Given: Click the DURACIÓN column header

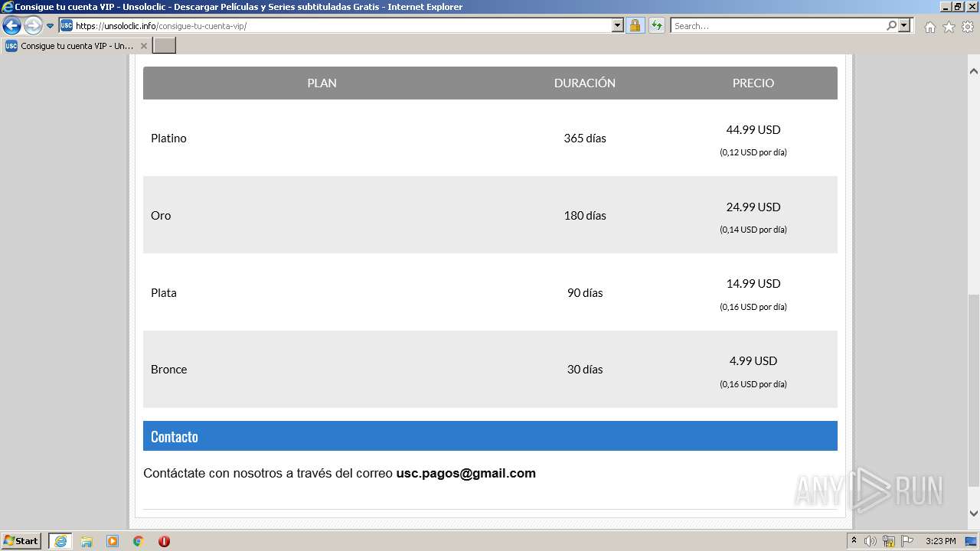Looking at the screenshot, I should point(585,83).
